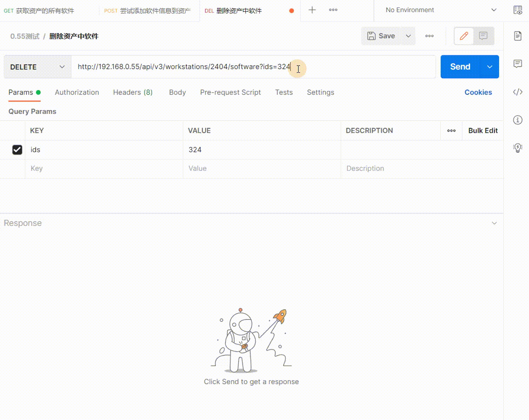
Task: Open request view more actions menu
Action: tap(429, 36)
